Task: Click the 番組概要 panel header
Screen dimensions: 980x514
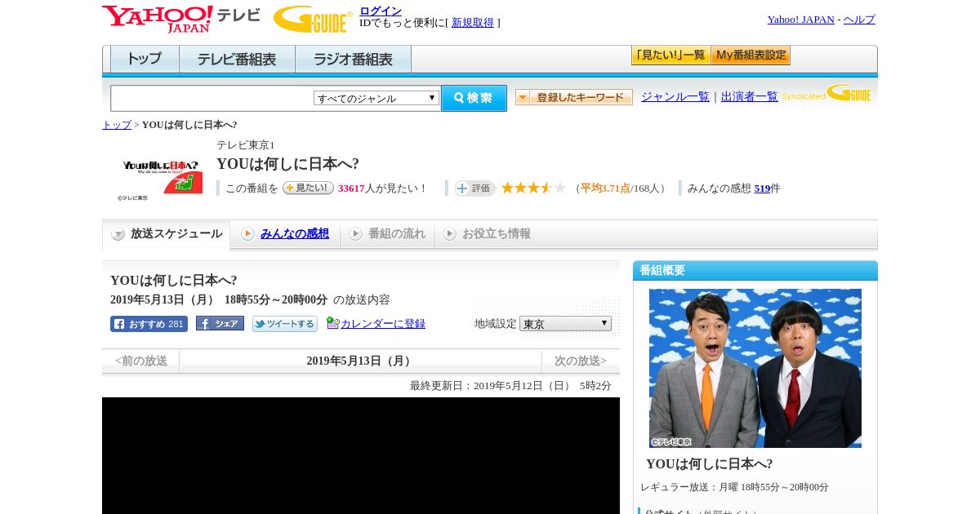Action: 755,271
